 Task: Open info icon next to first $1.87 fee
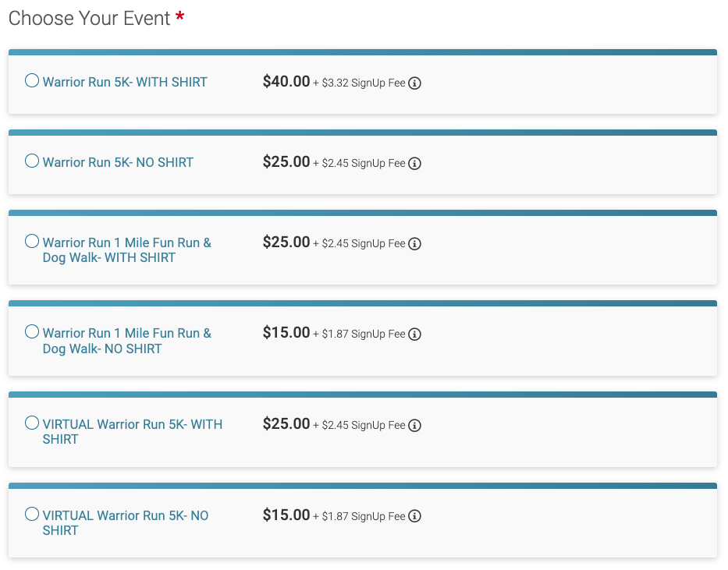(414, 334)
